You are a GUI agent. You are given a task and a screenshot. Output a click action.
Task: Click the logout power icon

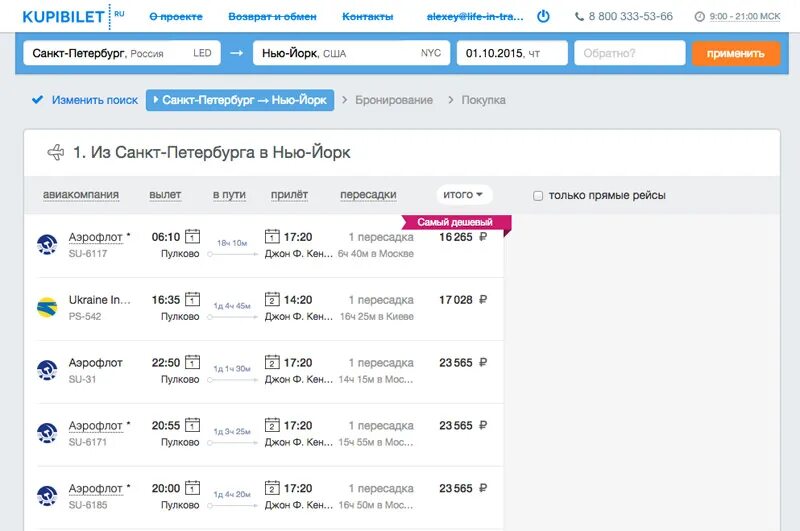coord(543,16)
